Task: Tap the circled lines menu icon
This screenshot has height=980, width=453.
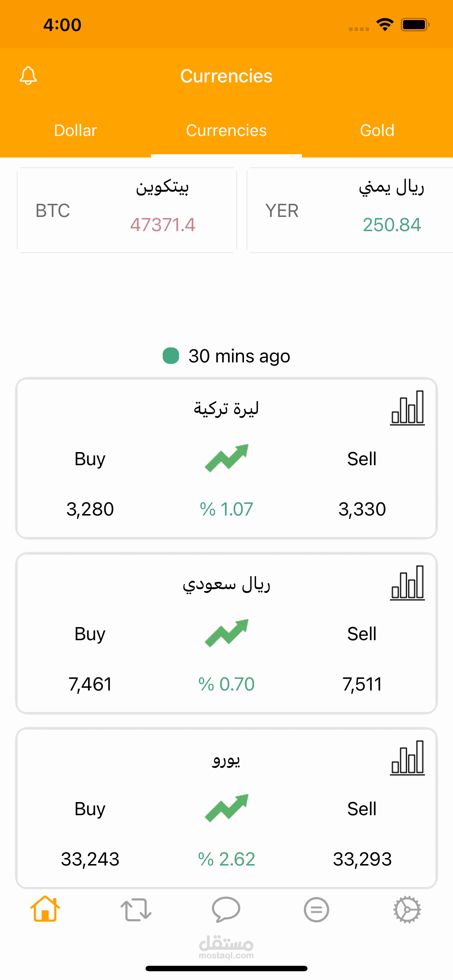Action: pyautogui.click(x=316, y=910)
